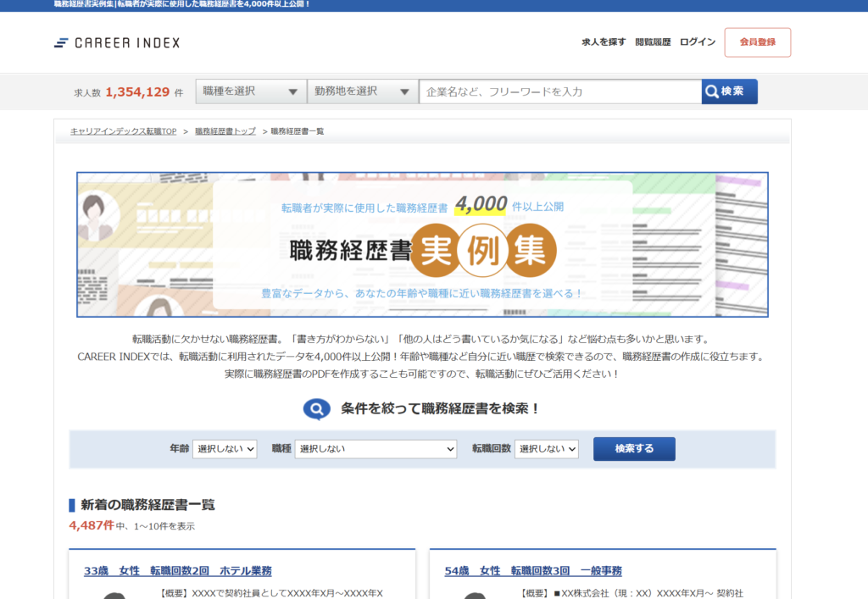Screen dimensions: 868x599
Task: Click the magnifying glass search button
Action: (729, 92)
